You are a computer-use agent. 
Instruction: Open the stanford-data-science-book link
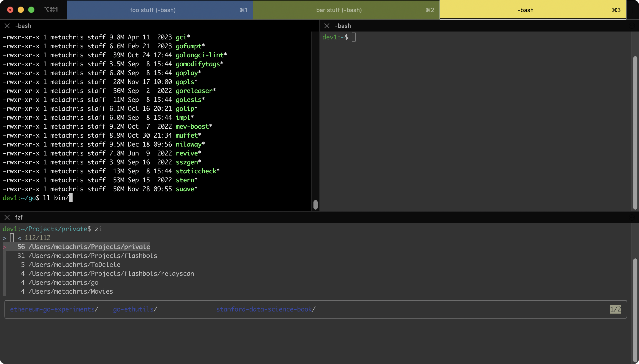pos(266,309)
